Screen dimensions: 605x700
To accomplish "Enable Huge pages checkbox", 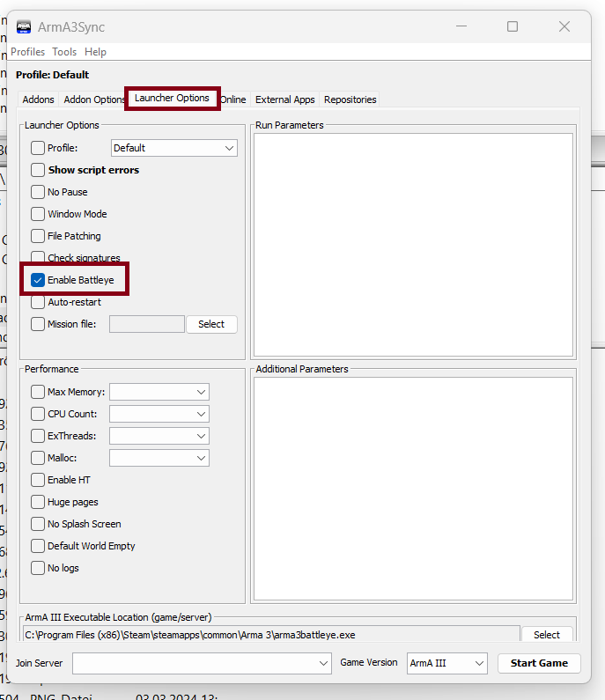I will [x=38, y=502].
